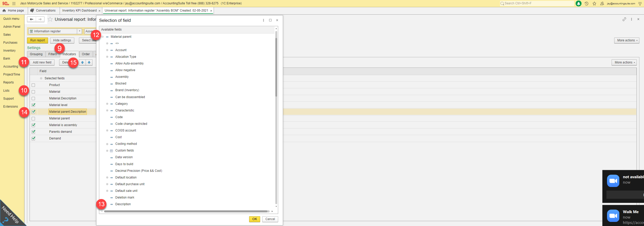Toggle the Material.Description checkbox
Image resolution: width=644 pixels, height=226 pixels.
point(33,98)
